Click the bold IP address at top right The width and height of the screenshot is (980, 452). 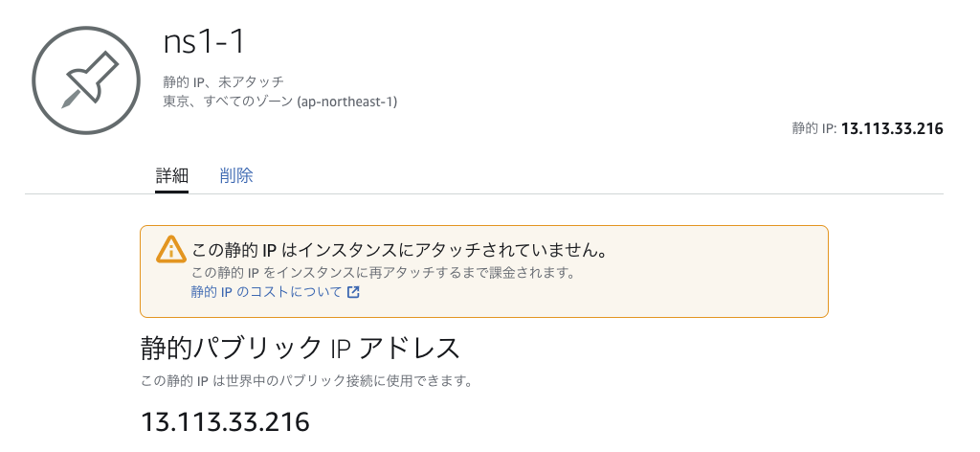(x=892, y=128)
